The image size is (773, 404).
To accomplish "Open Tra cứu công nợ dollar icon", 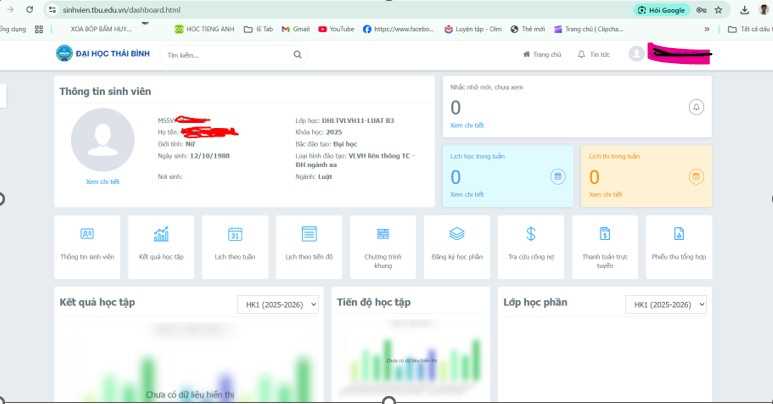I will (531, 234).
